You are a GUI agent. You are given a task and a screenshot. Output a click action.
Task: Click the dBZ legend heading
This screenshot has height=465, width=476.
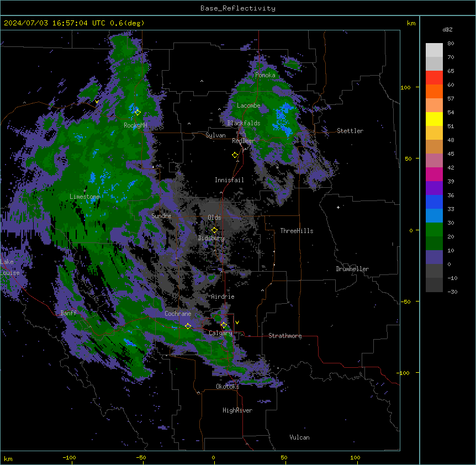447,29
